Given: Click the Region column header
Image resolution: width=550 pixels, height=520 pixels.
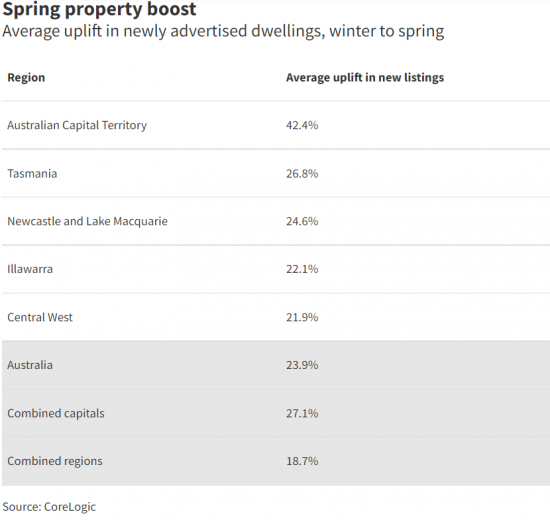Looking at the screenshot, I should pyautogui.click(x=26, y=78).
